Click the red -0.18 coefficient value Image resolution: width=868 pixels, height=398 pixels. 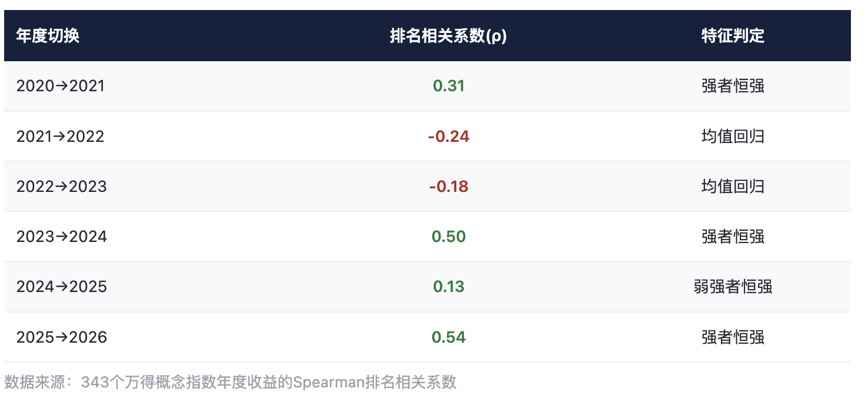(x=449, y=187)
